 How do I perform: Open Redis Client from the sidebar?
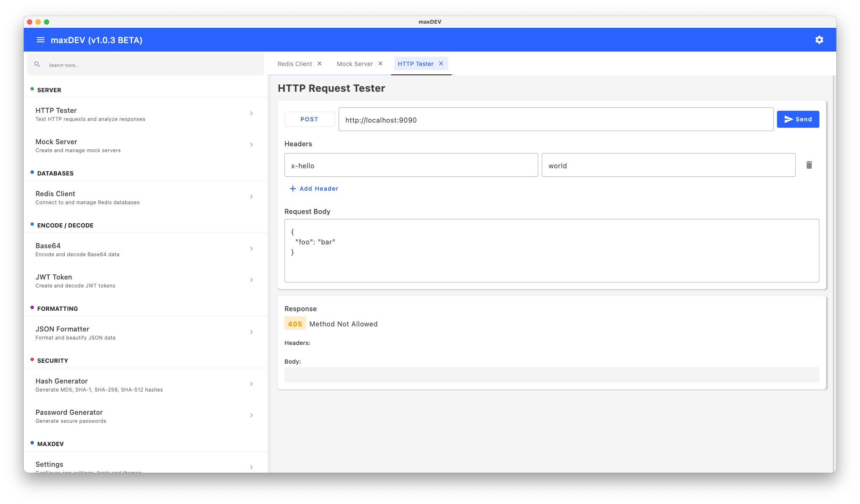[x=146, y=197]
